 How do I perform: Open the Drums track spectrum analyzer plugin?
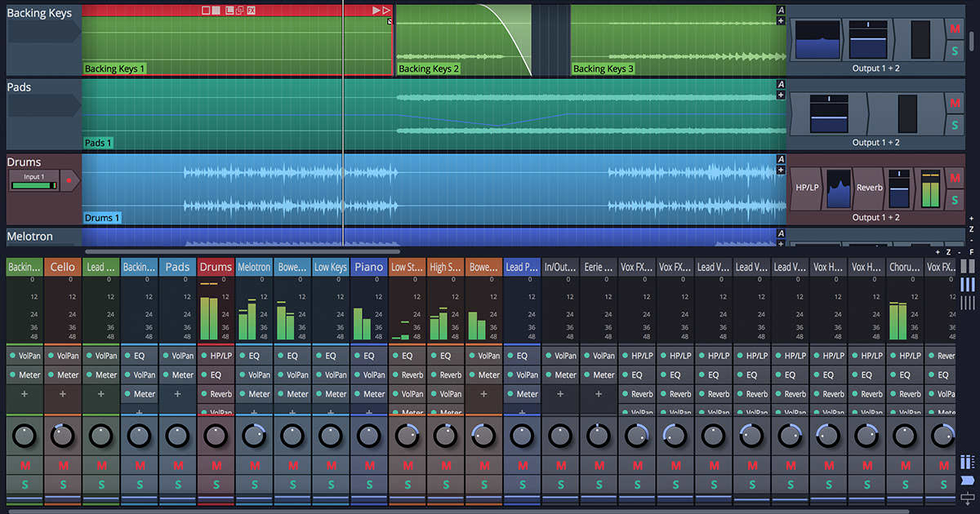pyautogui.click(x=839, y=188)
